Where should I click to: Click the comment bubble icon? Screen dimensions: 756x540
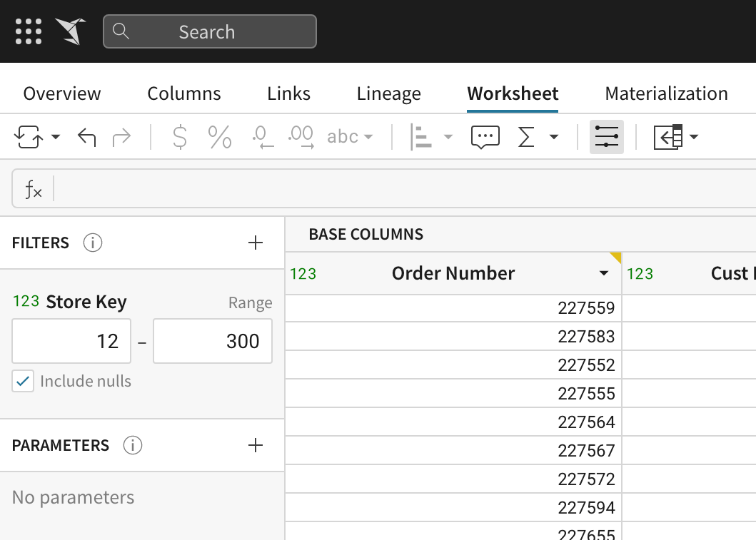coord(485,137)
